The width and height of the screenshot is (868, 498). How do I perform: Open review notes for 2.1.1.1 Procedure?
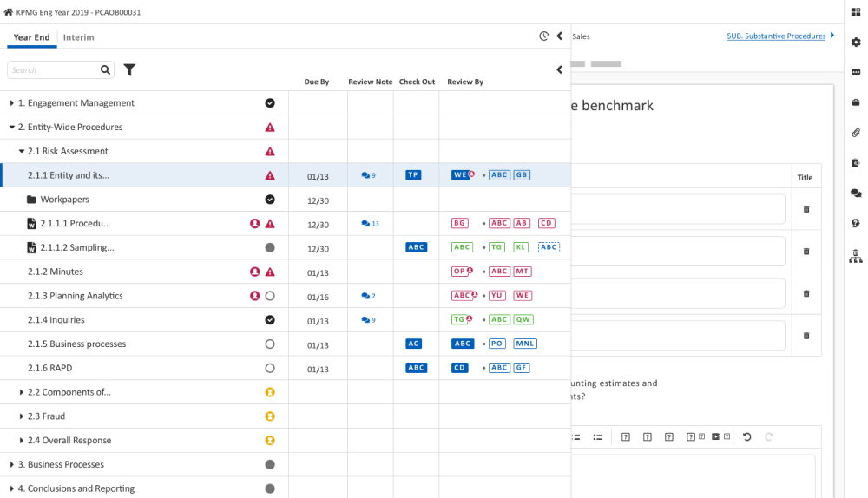click(370, 224)
